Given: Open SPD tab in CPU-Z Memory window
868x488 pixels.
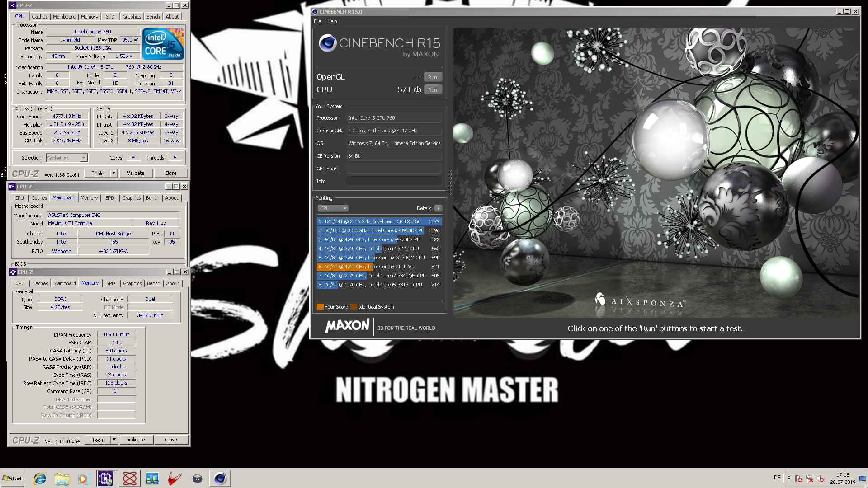Looking at the screenshot, I should (111, 283).
